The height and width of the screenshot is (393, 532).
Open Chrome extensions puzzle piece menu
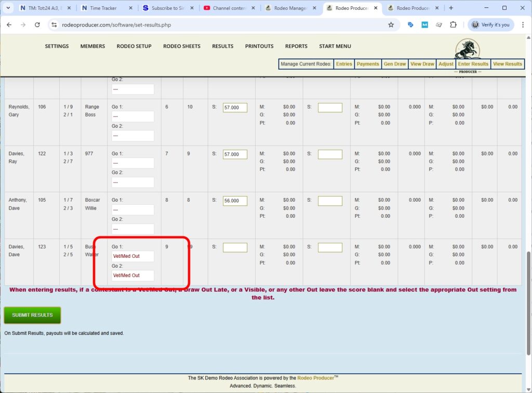(454, 24)
